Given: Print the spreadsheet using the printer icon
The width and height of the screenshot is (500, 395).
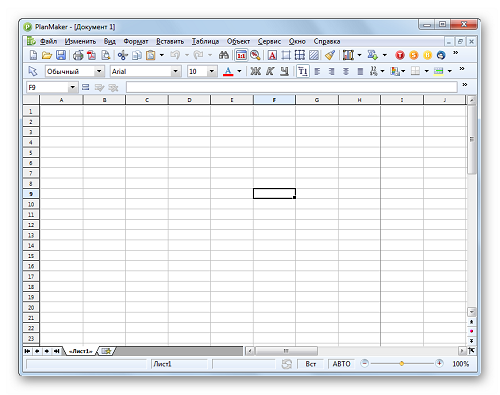Looking at the screenshot, I should [78, 55].
